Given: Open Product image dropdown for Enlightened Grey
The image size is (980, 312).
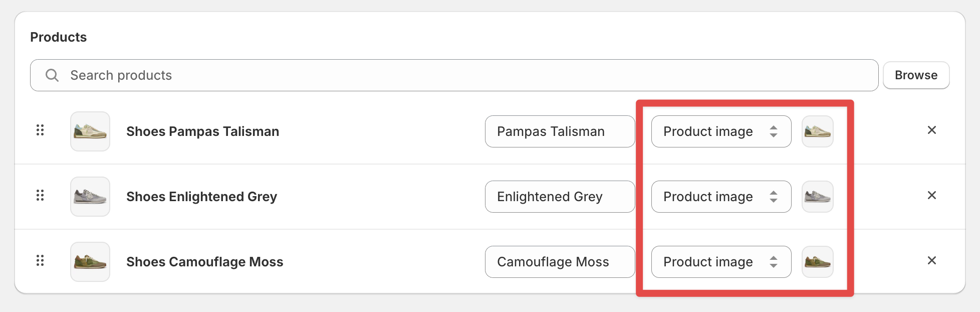Looking at the screenshot, I should coord(721,197).
